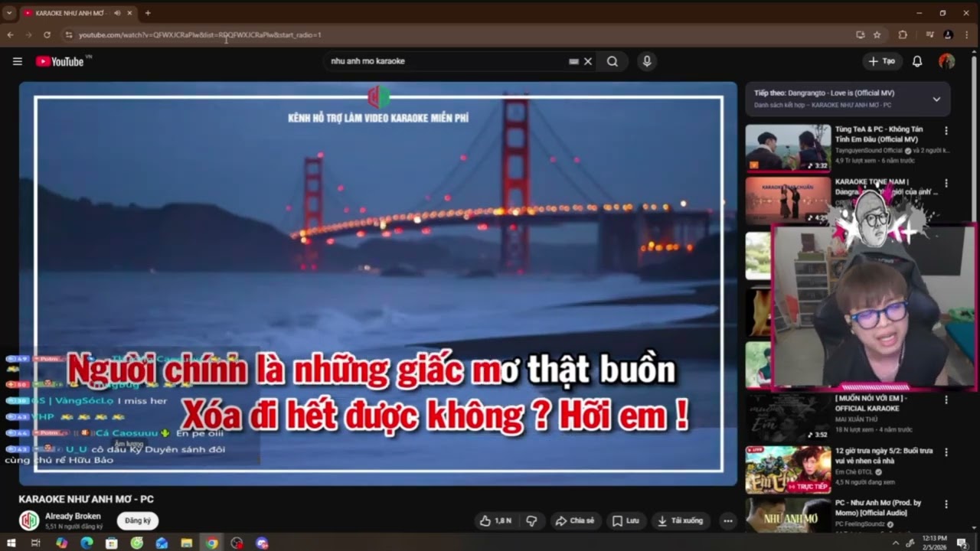Image resolution: width=980 pixels, height=551 pixels.
Task: Switch to KARAOKE NHƯ ANH MƠ tab
Action: [69, 13]
